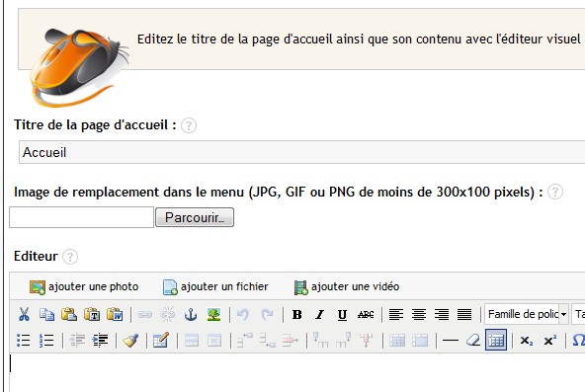Toggle italic formatting

(x=320, y=315)
